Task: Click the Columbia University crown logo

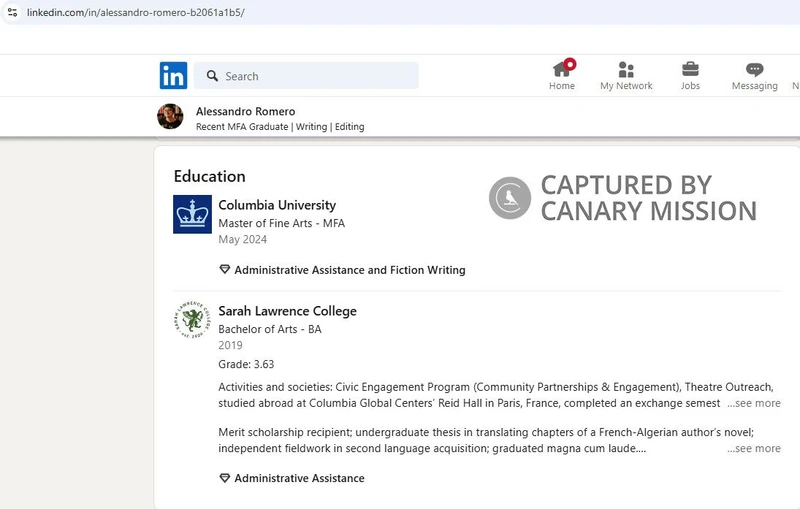Action: point(192,214)
